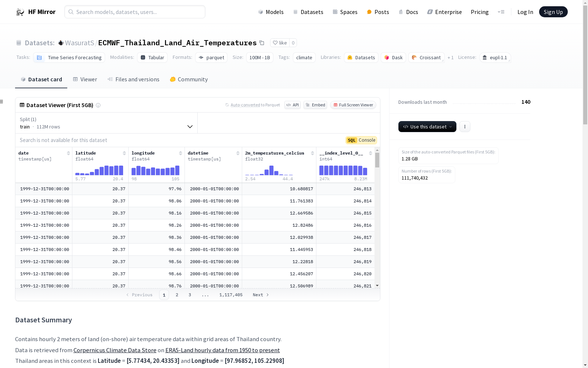The height and width of the screenshot is (368, 588).
Task: Click the longitude histogram bar chart
Action: tap(155, 170)
